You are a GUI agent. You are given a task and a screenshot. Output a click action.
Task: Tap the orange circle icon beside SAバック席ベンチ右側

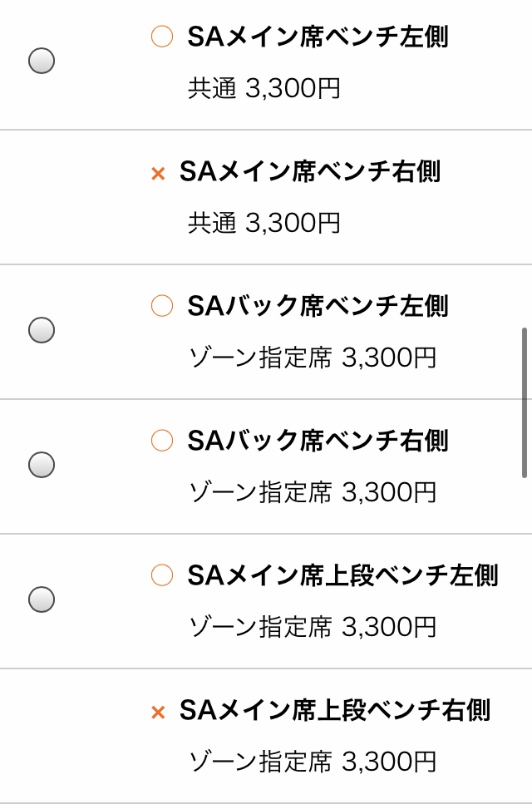(x=161, y=440)
